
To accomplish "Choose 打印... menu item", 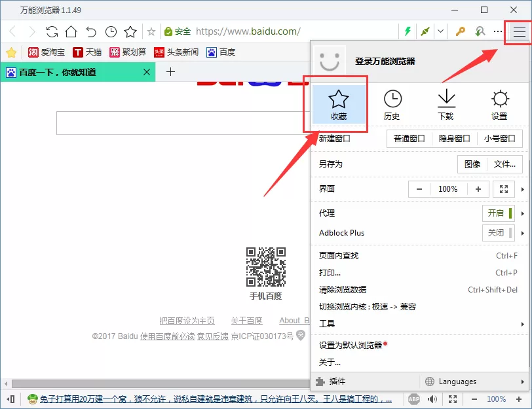I will click(x=419, y=273).
